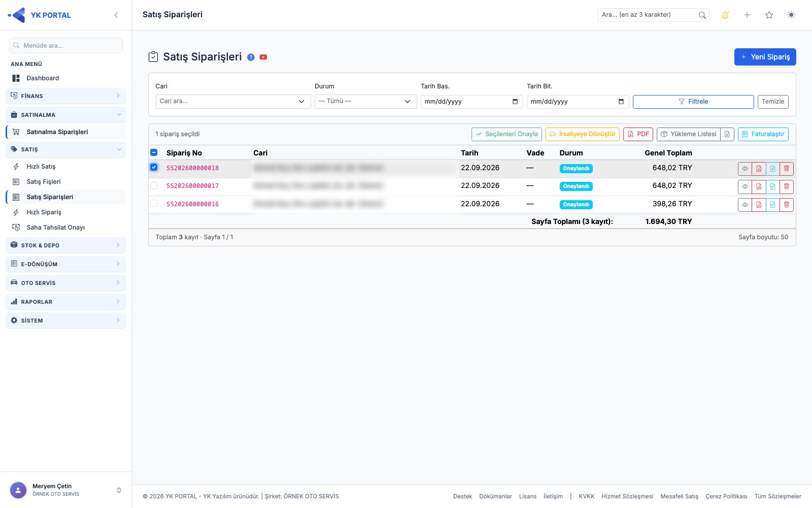Image resolution: width=812 pixels, height=508 pixels.
Task: Expand the STOK & DEPO section
Action: coord(66,245)
